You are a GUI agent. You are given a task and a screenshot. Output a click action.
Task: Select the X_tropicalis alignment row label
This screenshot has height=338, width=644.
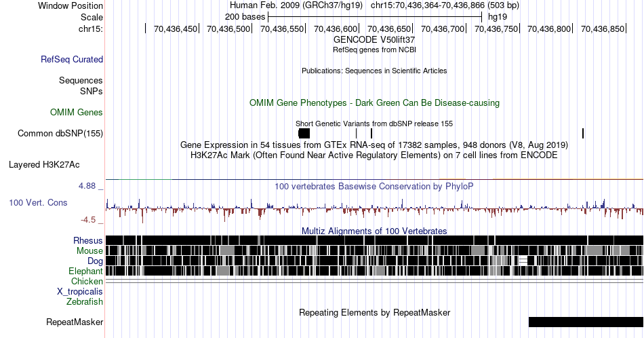(x=80, y=292)
